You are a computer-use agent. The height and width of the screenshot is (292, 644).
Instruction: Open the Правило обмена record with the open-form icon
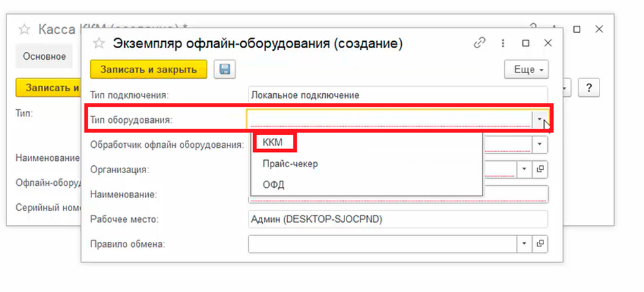pyautogui.click(x=540, y=244)
